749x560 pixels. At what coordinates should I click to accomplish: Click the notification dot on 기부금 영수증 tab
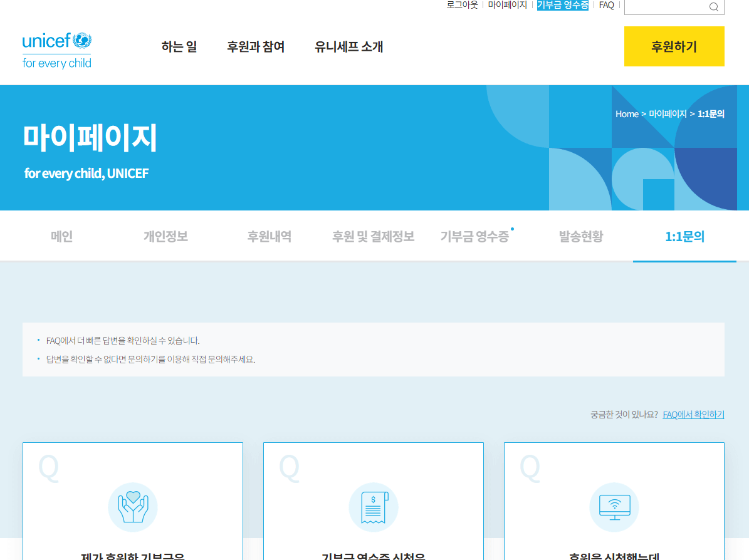[512, 229]
